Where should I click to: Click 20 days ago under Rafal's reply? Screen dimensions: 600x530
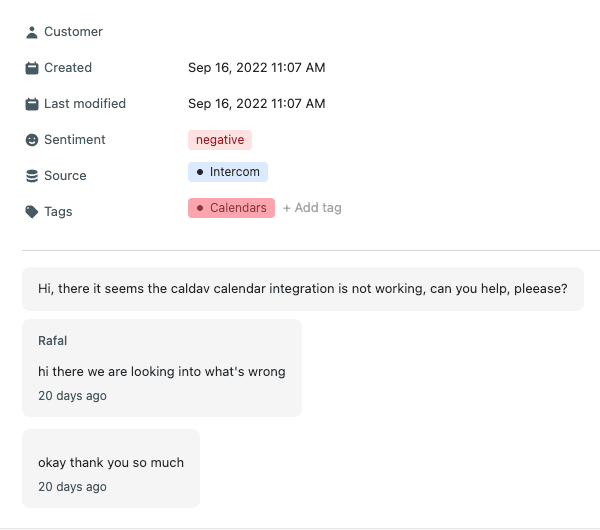pos(72,396)
